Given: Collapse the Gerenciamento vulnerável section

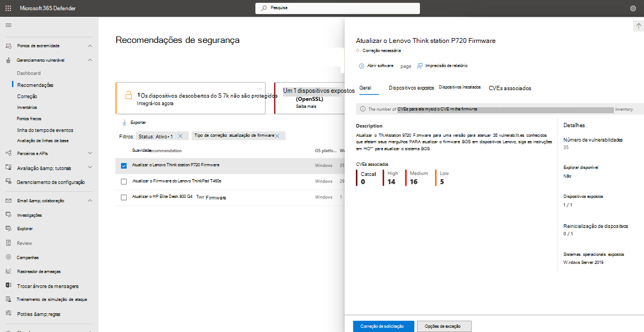Looking at the screenshot, I should (x=90, y=60).
